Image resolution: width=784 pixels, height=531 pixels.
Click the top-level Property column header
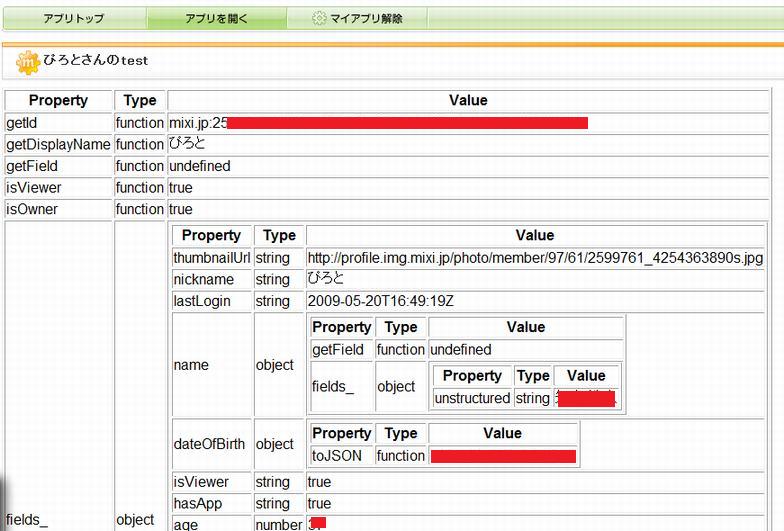(58, 100)
